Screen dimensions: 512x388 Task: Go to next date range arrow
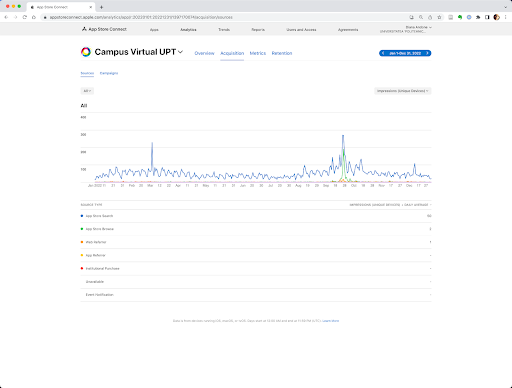tap(427, 53)
